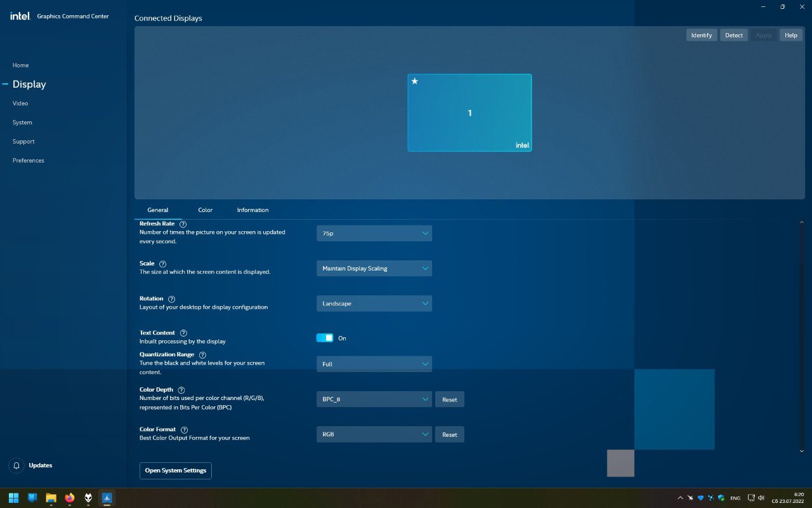Image resolution: width=812 pixels, height=508 pixels.
Task: Click the help icon beside Rotation
Action: tap(171, 299)
